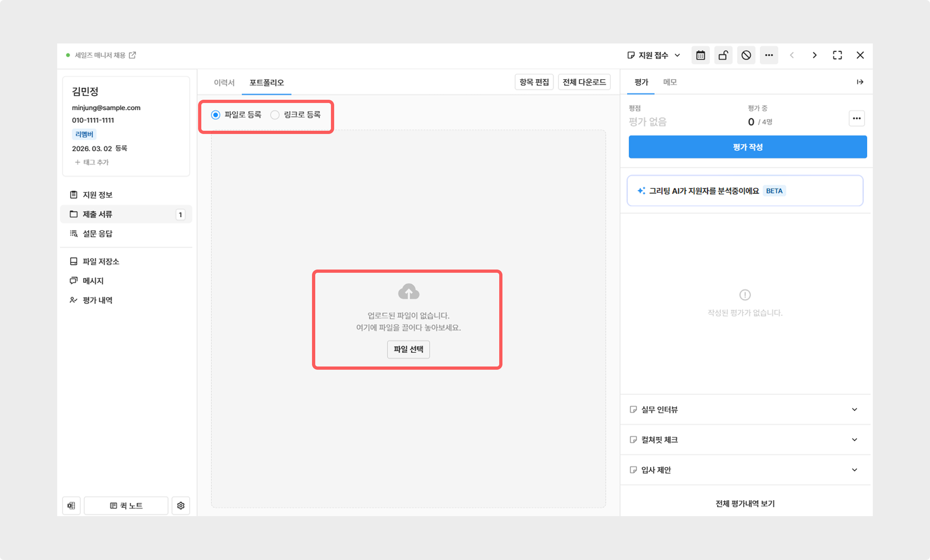Image resolution: width=930 pixels, height=560 pixels.
Task: Open the 퀵 노트 button
Action: 126,506
